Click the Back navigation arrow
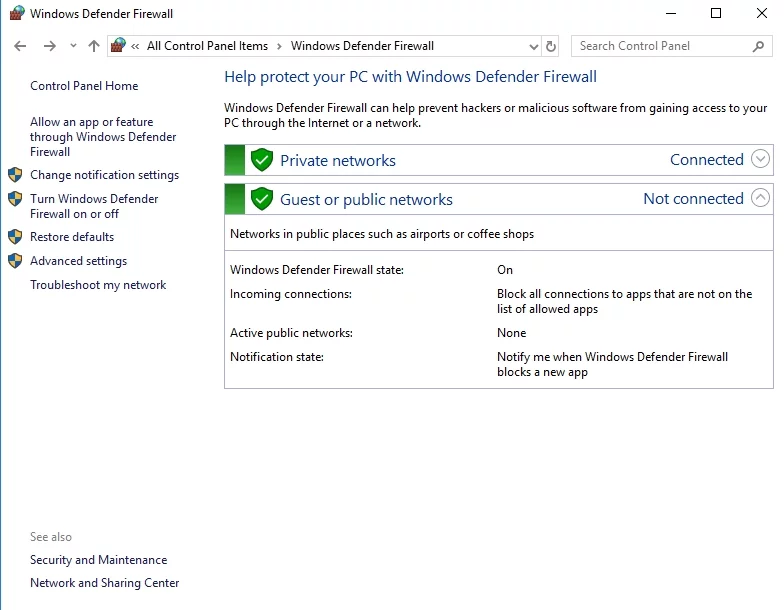 [20, 46]
